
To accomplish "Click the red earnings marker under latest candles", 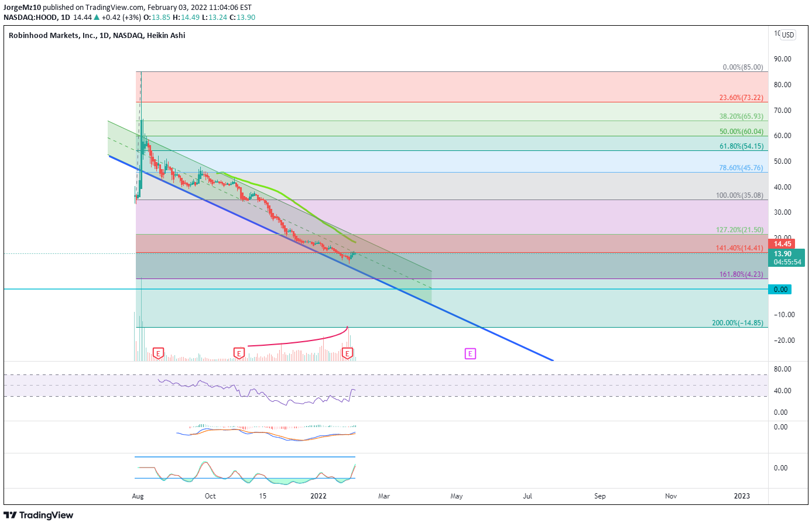I will (348, 353).
